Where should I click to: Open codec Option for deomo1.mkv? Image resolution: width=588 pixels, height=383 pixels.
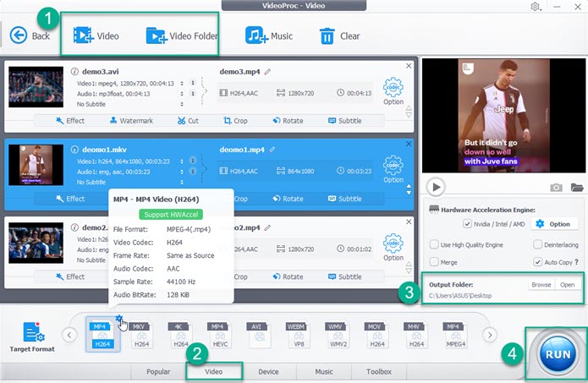coord(393,169)
